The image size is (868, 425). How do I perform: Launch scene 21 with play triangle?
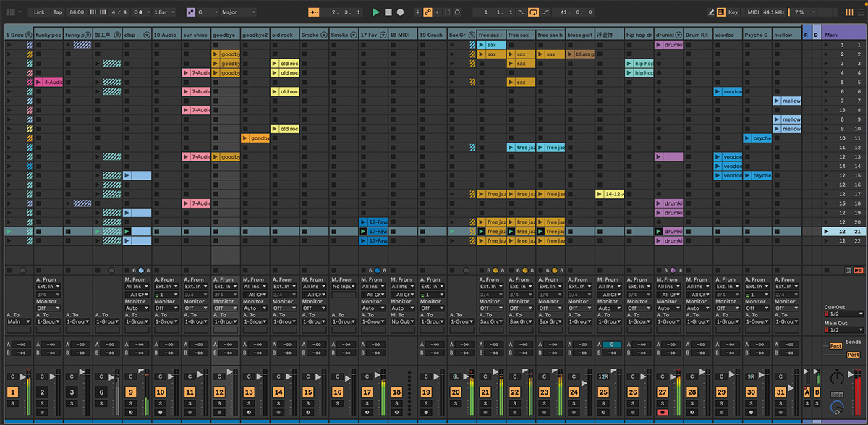[x=827, y=232]
